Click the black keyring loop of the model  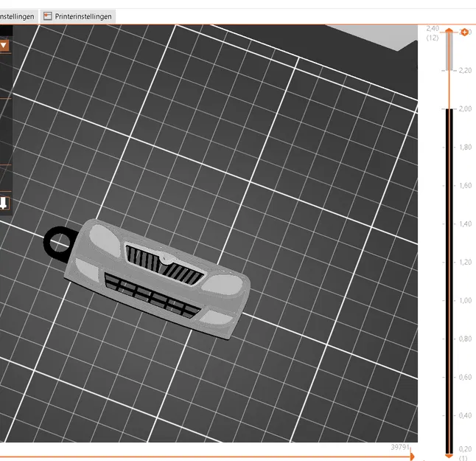point(59,244)
